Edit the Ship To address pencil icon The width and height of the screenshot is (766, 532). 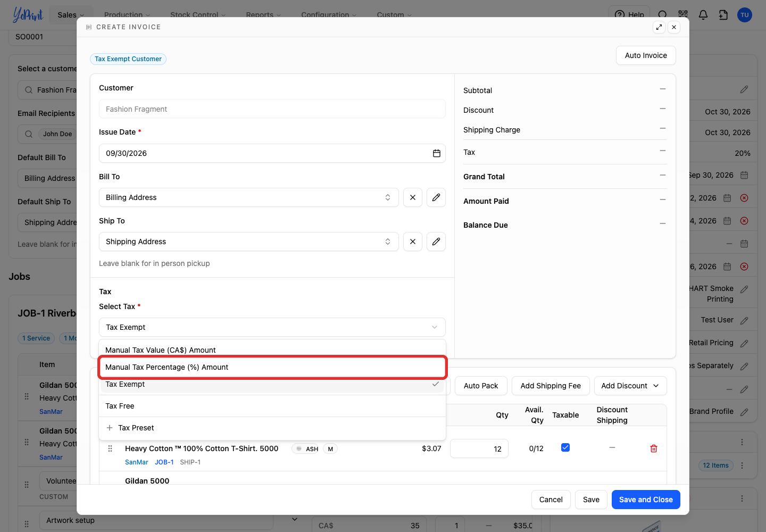(436, 242)
